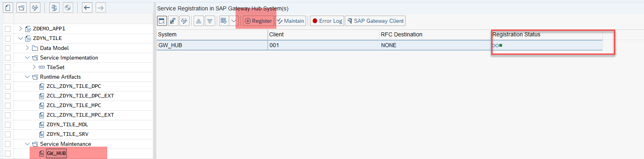
Task: Click the RFC Destination column header
Action: [x=435, y=34]
